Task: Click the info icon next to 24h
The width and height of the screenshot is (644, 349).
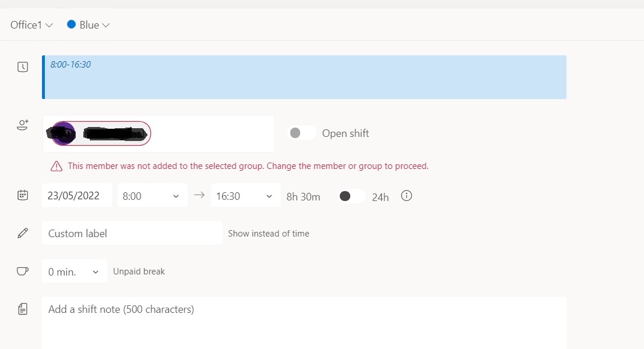Action: click(406, 196)
